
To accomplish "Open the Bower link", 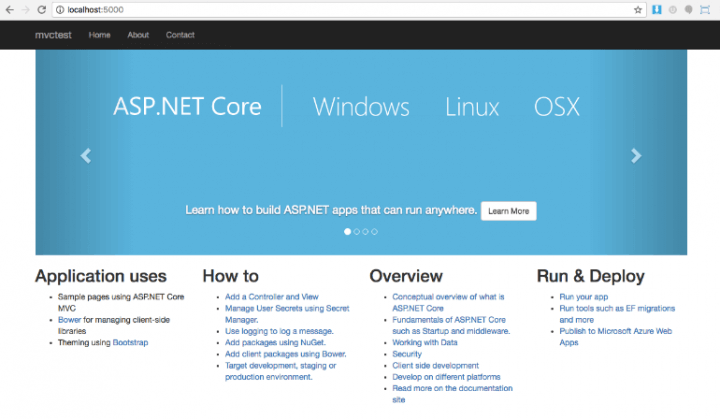I will [x=69, y=320].
